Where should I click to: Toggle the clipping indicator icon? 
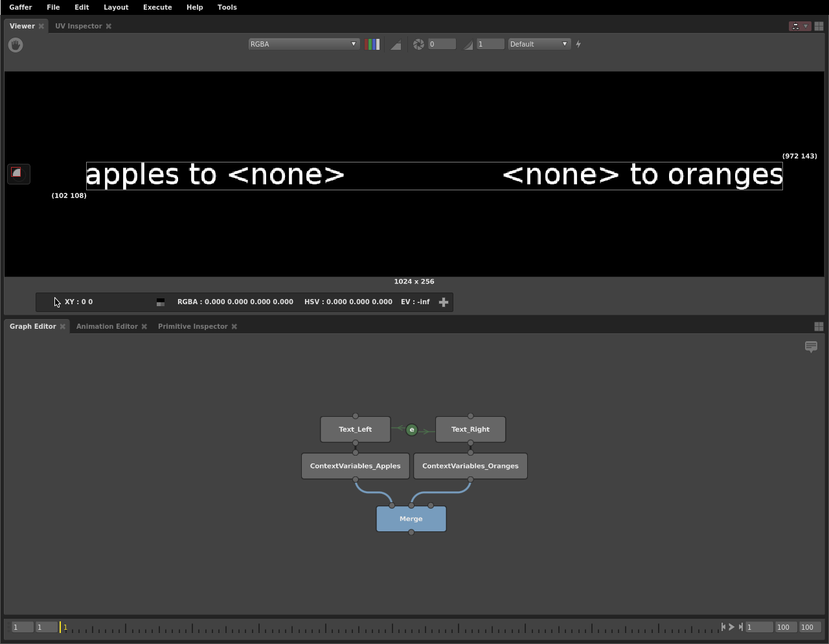point(396,44)
